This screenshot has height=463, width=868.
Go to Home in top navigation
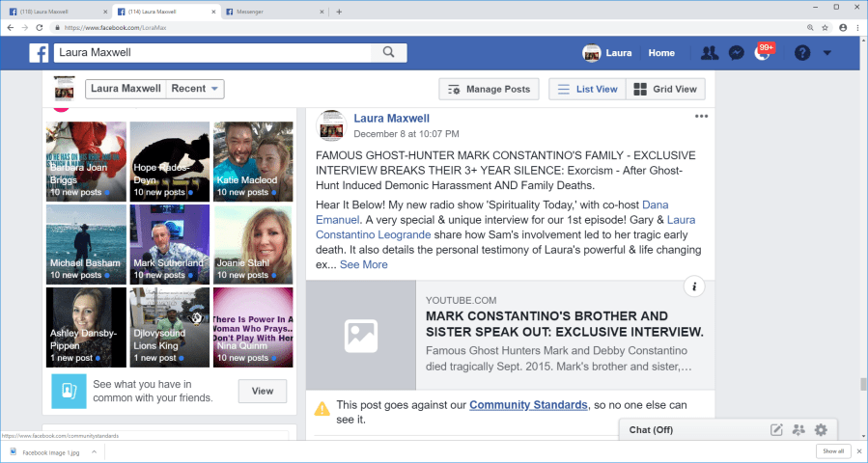coord(661,53)
